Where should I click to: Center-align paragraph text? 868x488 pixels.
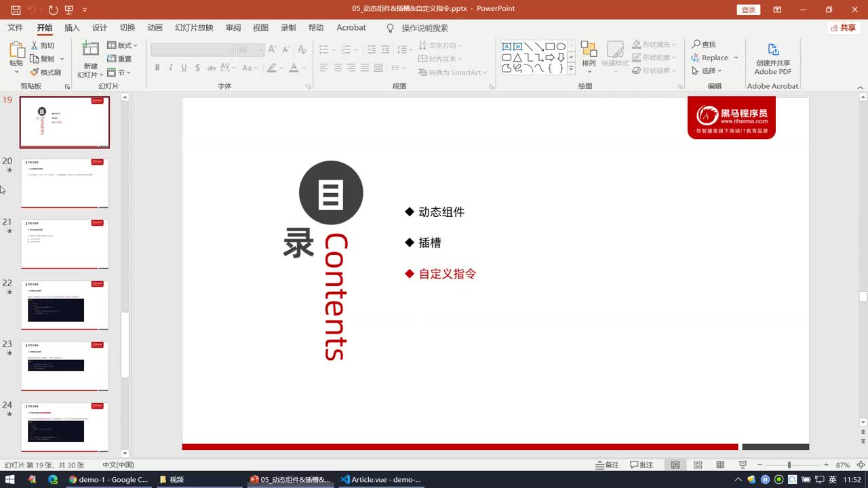(338, 68)
